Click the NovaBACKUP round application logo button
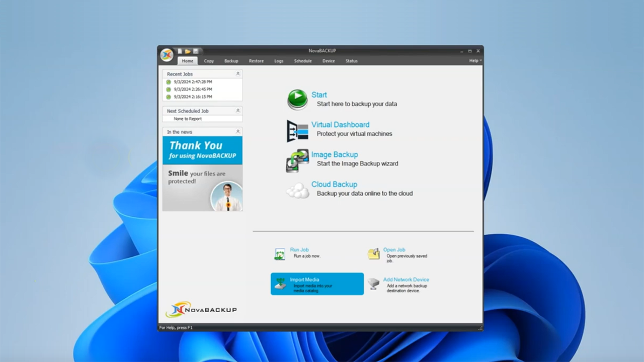Screen dimensions: 644x362 coord(167,55)
